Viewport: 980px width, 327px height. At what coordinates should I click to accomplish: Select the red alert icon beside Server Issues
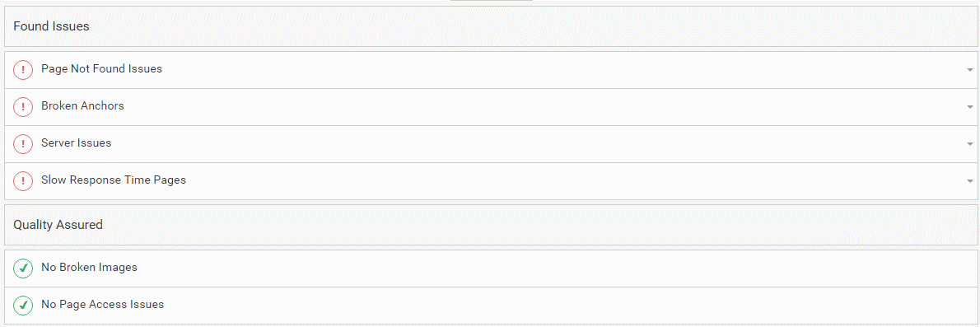coord(23,144)
